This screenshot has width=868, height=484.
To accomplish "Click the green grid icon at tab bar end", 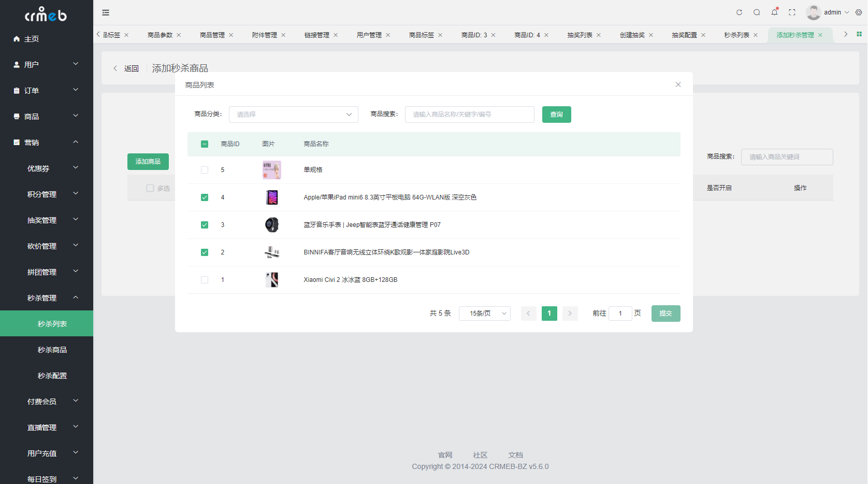I will pyautogui.click(x=859, y=34).
